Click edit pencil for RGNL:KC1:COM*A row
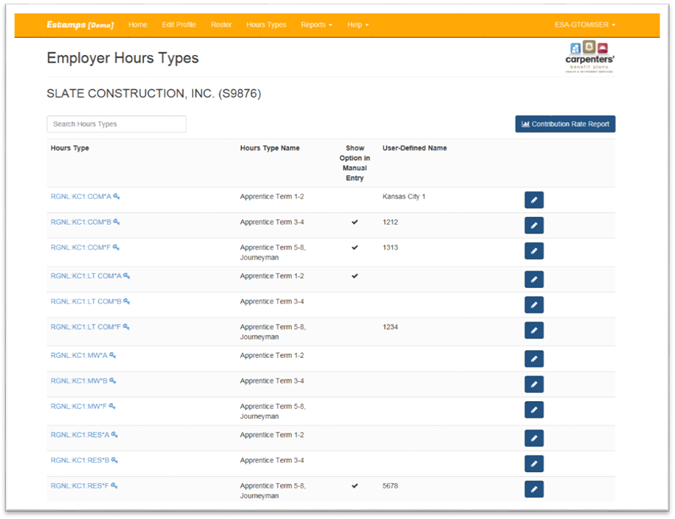The width and height of the screenshot is (675, 519). click(534, 200)
